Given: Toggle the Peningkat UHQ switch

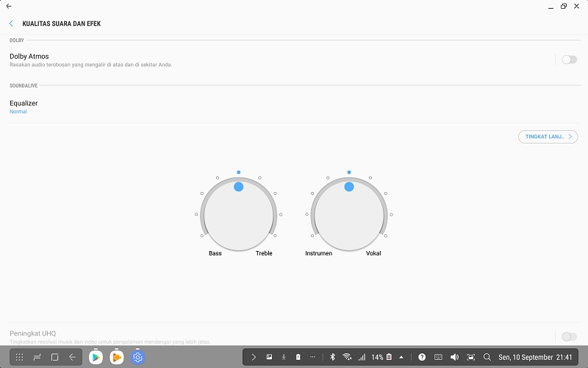Looking at the screenshot, I should tap(569, 336).
